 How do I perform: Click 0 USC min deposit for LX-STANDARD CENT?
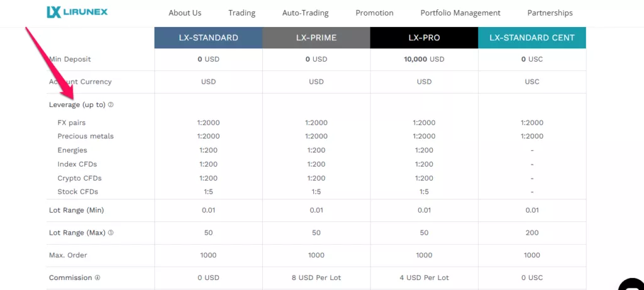click(532, 59)
